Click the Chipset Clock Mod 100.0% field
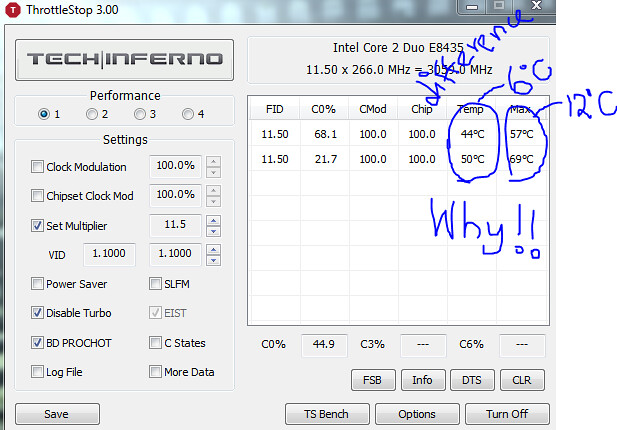 [x=175, y=196]
